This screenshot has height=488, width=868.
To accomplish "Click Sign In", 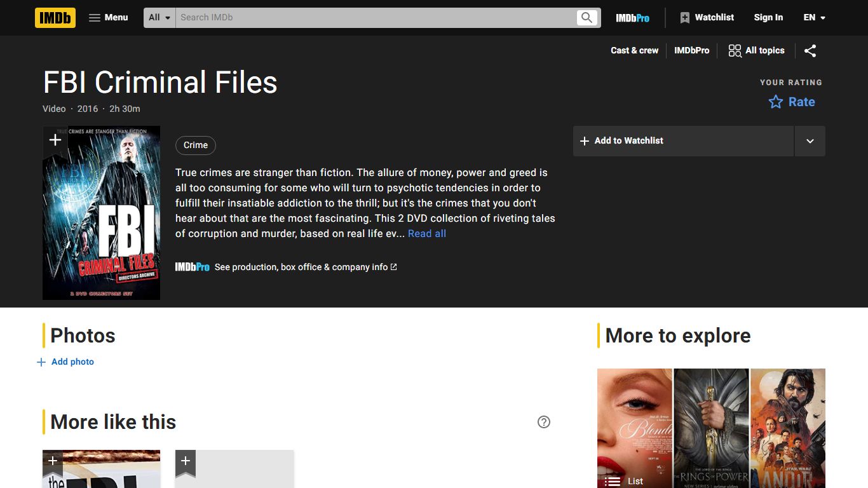I will 768,18.
